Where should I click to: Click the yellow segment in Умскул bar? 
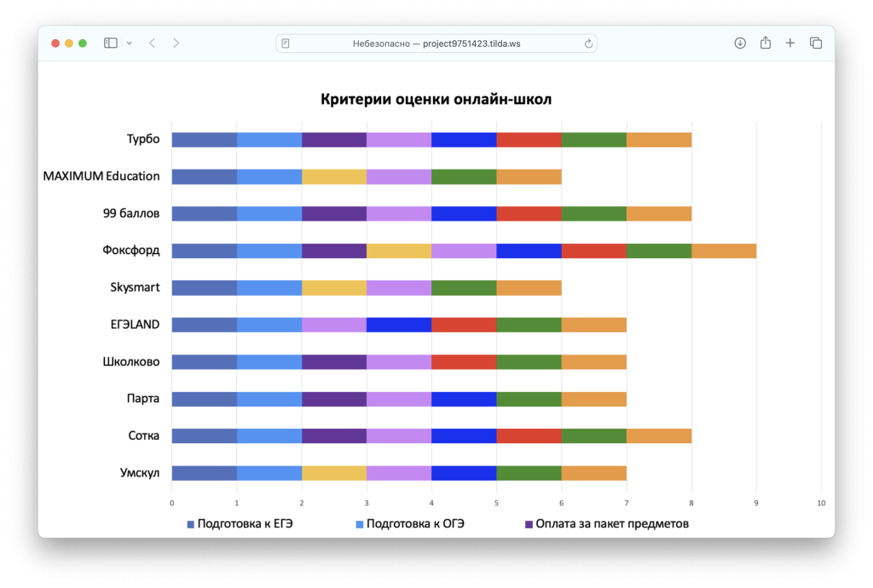tap(334, 474)
